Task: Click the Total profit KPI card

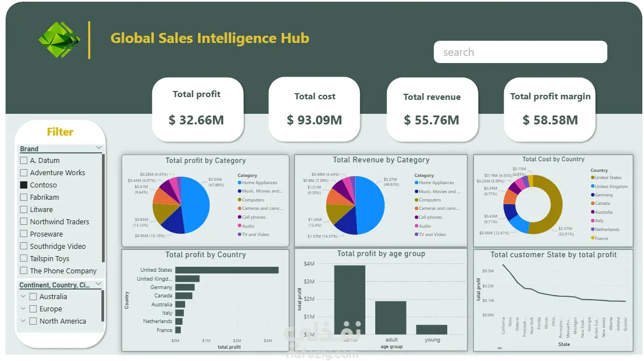Action: coord(197,109)
